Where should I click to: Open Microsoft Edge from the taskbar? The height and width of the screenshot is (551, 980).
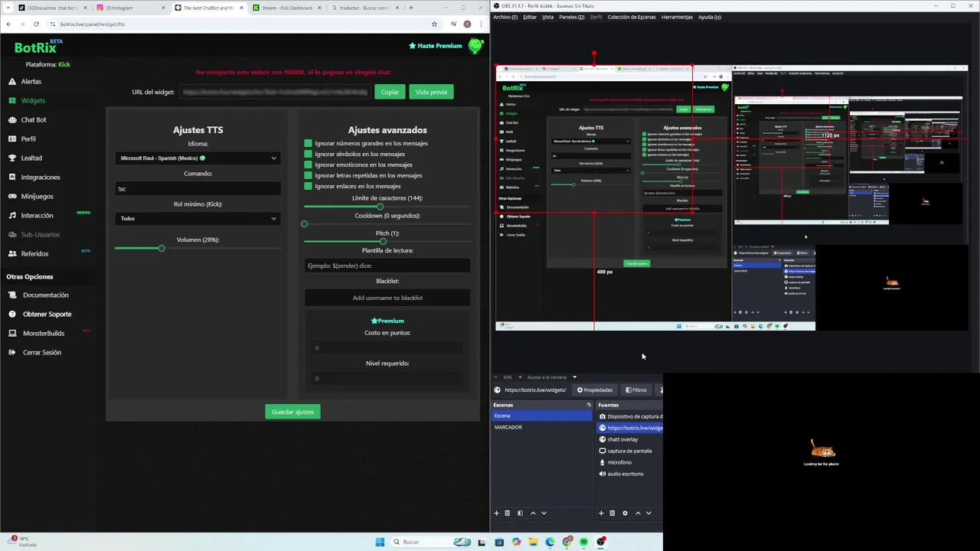tap(550, 542)
